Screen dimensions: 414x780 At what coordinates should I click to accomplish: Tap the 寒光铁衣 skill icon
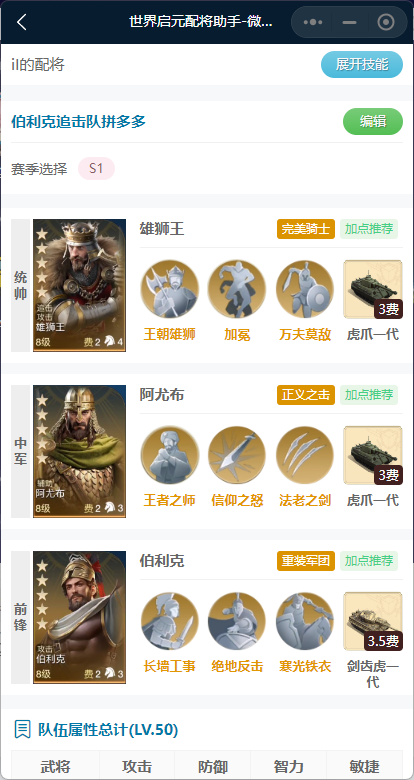click(x=305, y=621)
